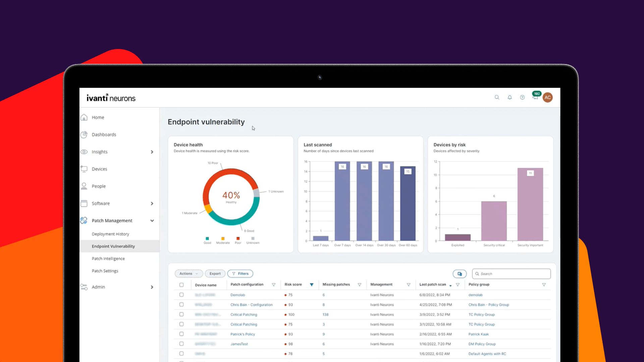Screen dimensions: 644x362
Task: Collapse the Patch Management section chevron
Action: 152,221
